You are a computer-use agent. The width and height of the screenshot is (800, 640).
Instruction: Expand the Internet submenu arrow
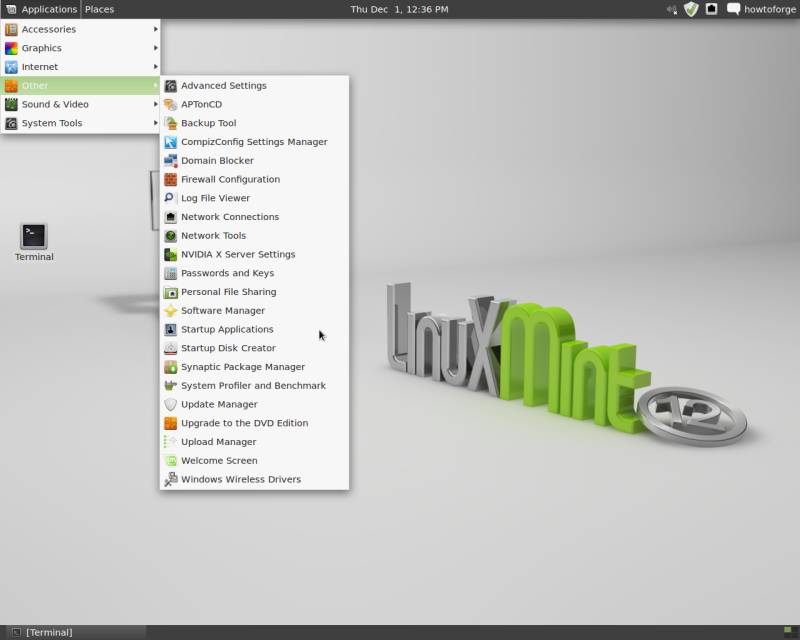tap(155, 67)
